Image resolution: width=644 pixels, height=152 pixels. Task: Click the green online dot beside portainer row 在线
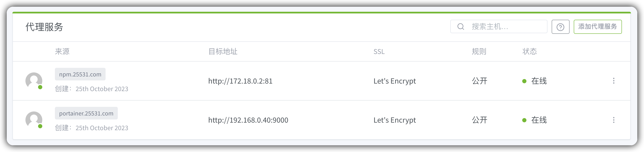(x=524, y=120)
